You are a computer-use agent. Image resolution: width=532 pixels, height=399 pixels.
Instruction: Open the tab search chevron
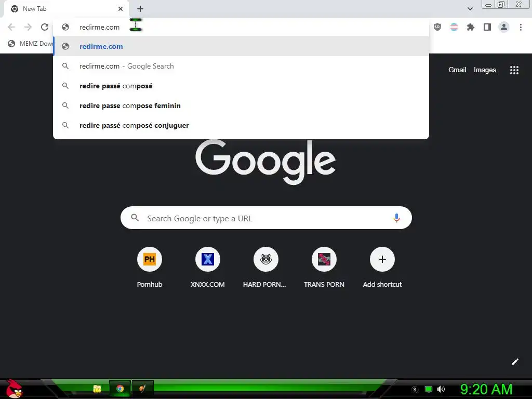[x=470, y=9]
